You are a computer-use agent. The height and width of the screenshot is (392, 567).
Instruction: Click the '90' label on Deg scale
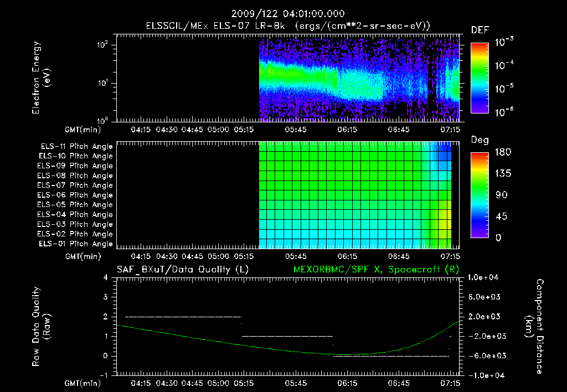[x=502, y=195]
